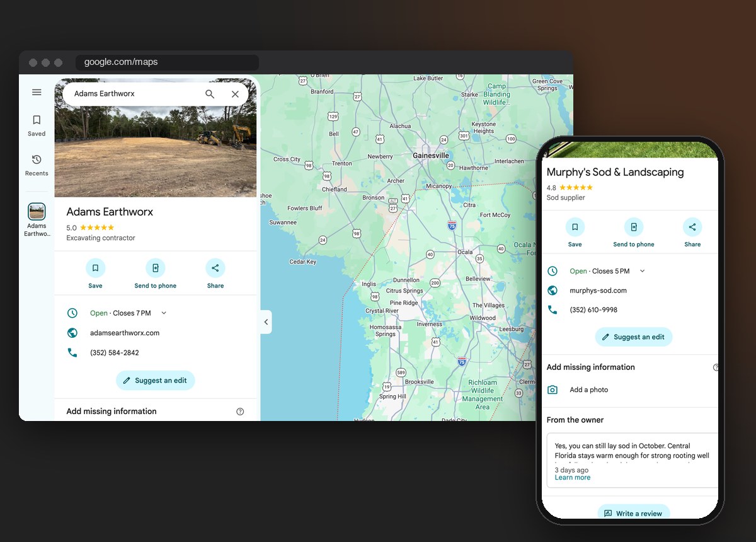Image resolution: width=756 pixels, height=542 pixels.
Task: Select Adams Earthworx thumbnail in sidebar
Action: coord(37,220)
